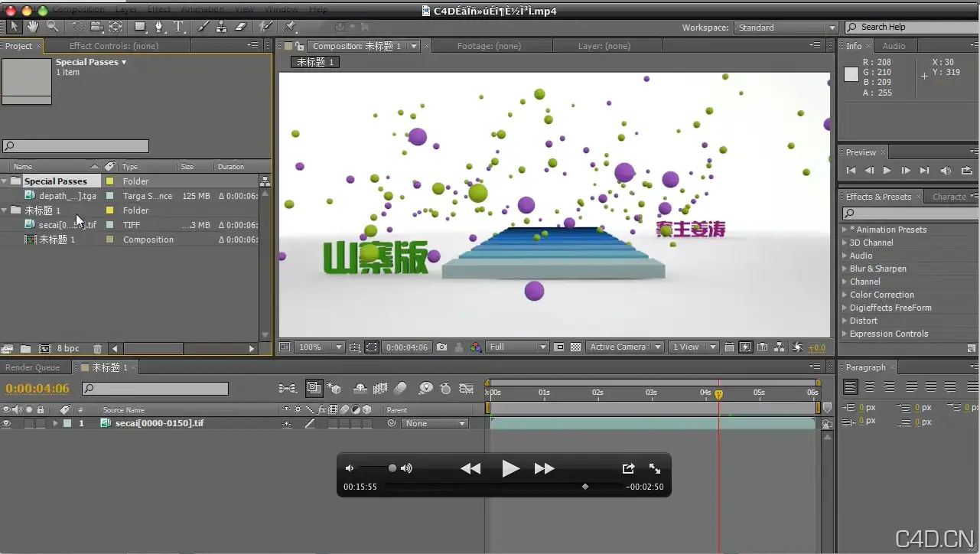Select the Selection arrow tool

[15, 26]
